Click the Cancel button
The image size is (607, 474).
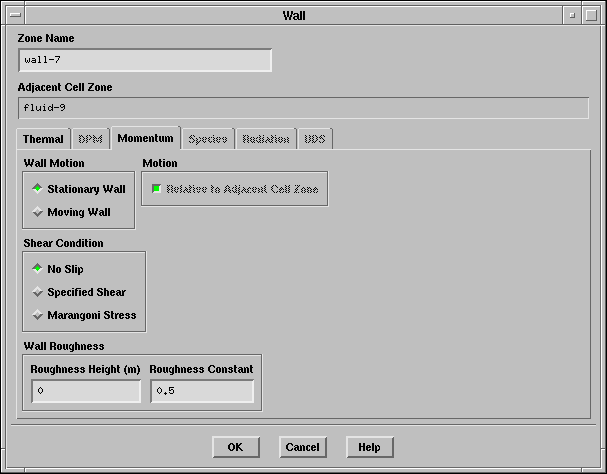302,447
